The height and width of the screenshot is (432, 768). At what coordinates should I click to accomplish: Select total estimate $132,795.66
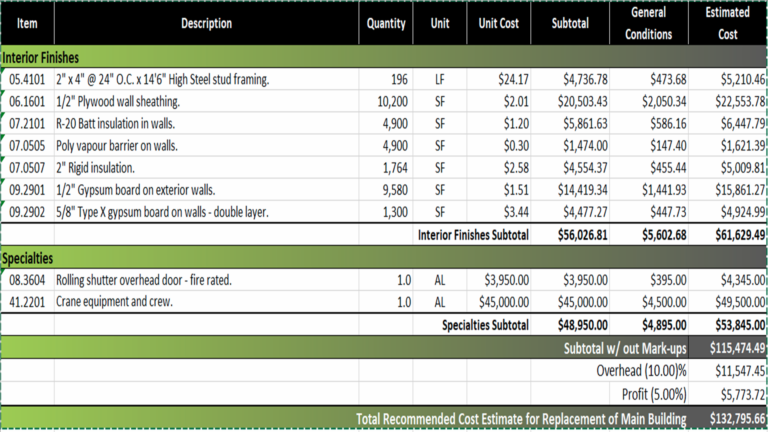737,419
